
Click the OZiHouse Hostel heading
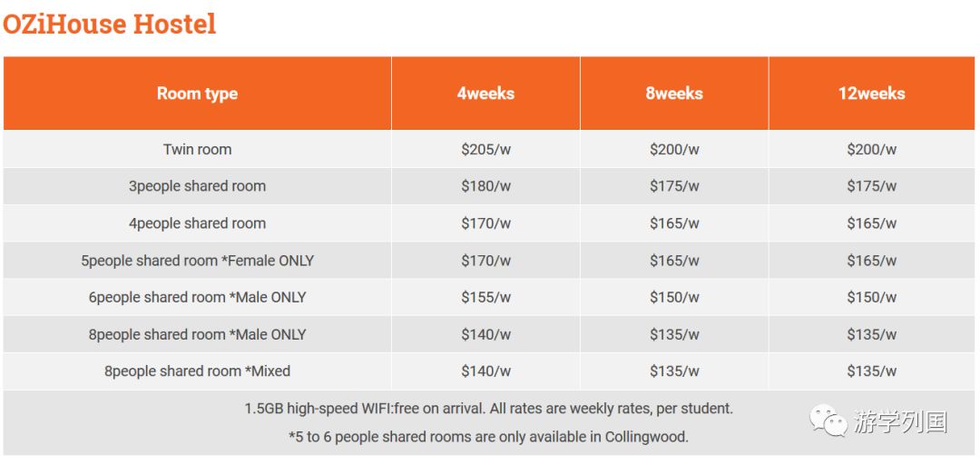[110, 25]
